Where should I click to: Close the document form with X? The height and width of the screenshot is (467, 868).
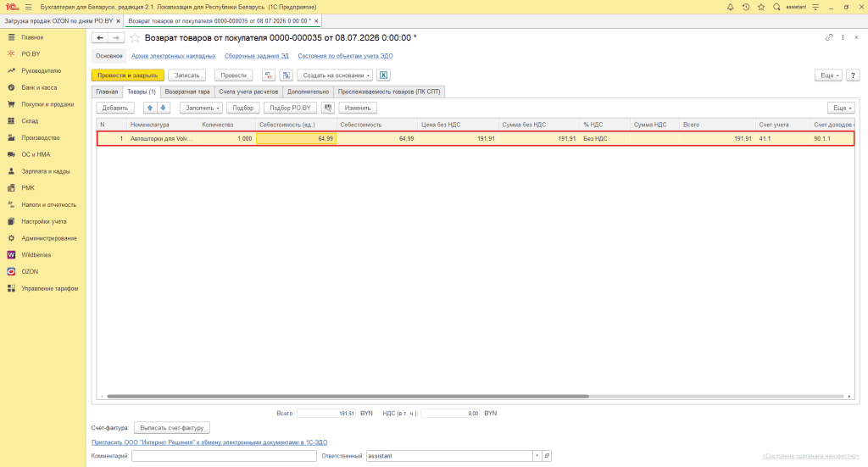point(856,37)
